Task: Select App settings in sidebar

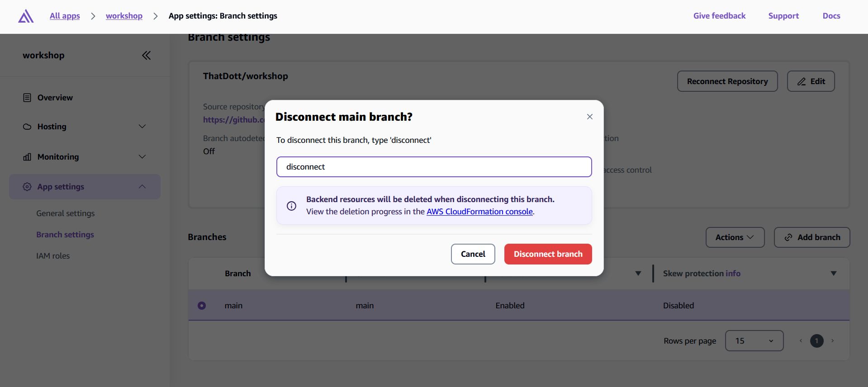Action: coord(85,187)
